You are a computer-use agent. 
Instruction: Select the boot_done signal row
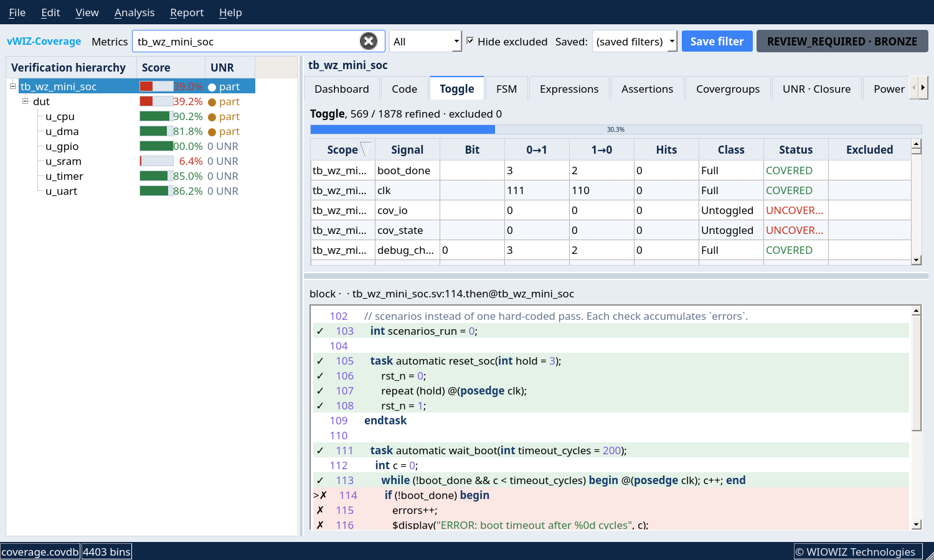611,170
